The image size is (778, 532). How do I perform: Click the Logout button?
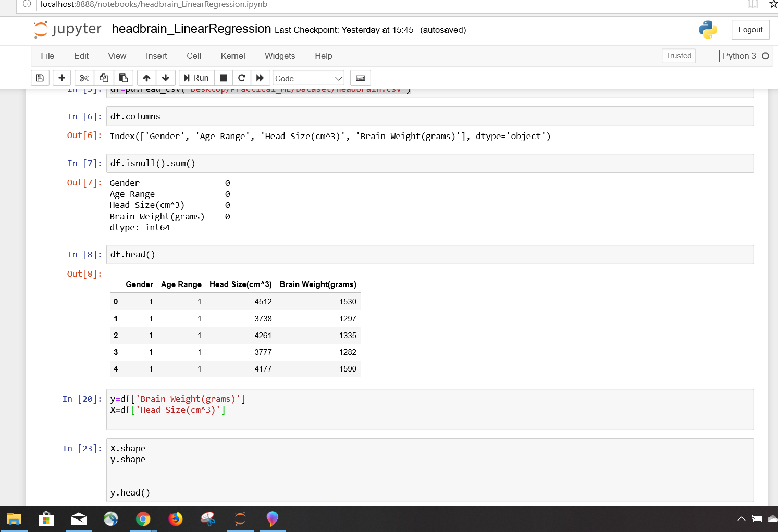750,30
